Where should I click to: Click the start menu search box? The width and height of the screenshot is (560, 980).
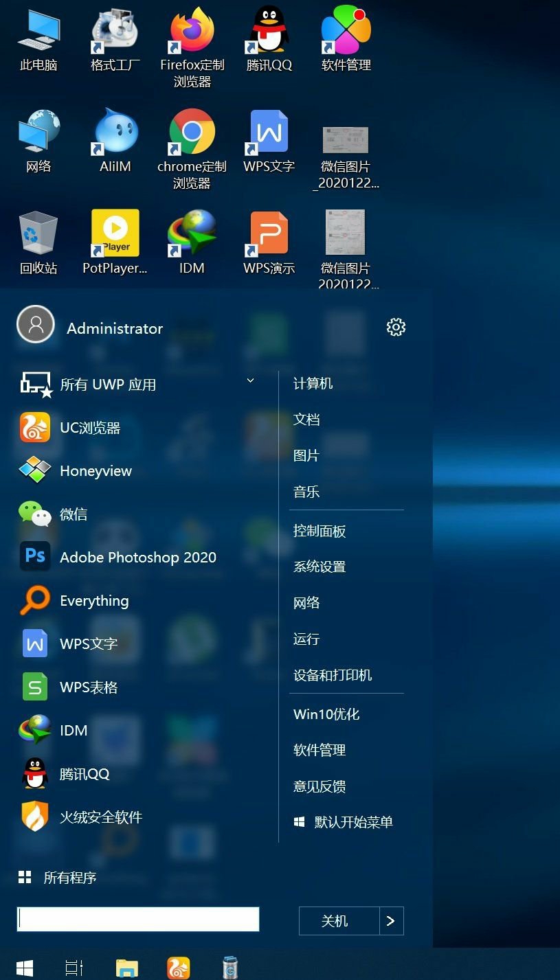(138, 919)
